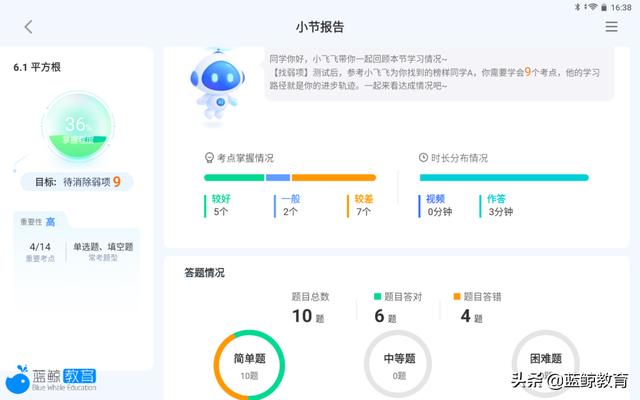Tap the robot mascot assistant

tap(218, 86)
